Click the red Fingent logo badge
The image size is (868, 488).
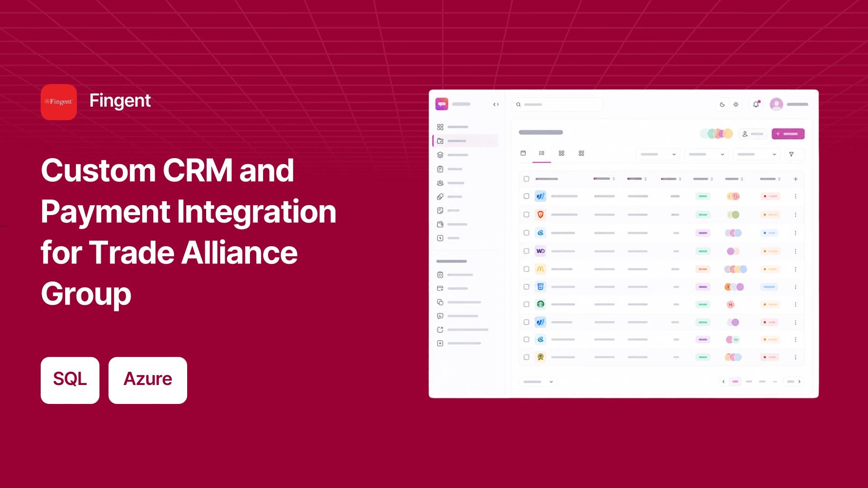click(59, 102)
